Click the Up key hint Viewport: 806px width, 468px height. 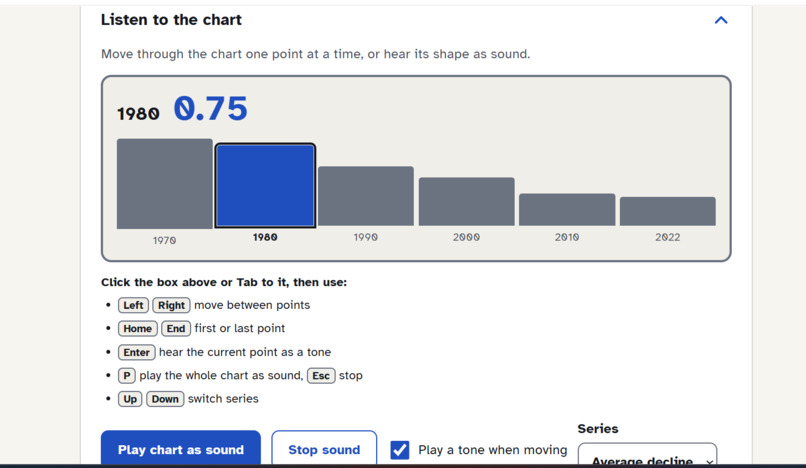[x=130, y=399]
